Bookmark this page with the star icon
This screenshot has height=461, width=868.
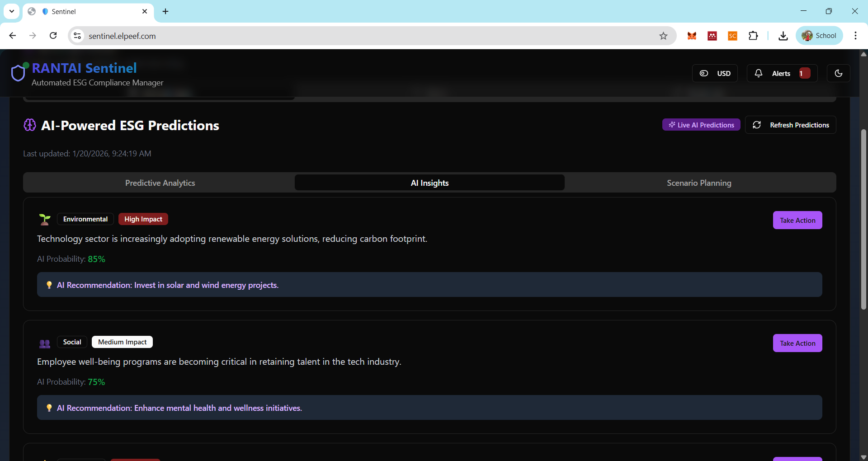(663, 36)
